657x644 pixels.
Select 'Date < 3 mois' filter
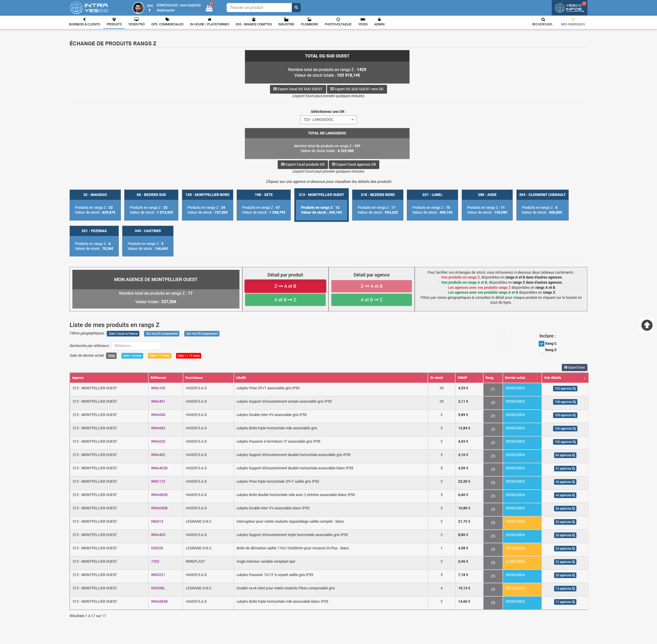tap(132, 355)
